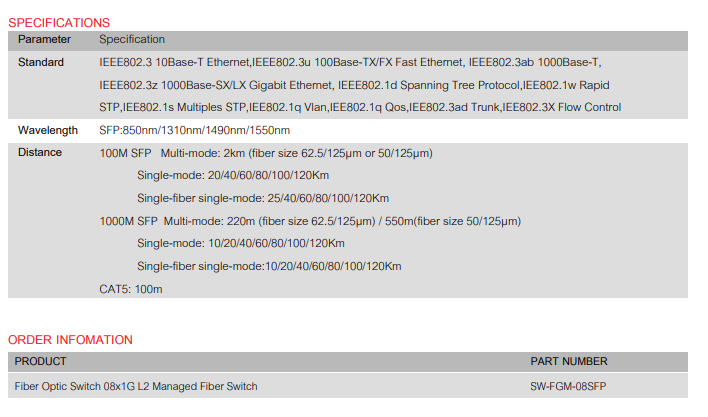Viewport: 708px width, 417px height.
Task: Click the SPECIFICATIONS section heading
Action: [59, 22]
